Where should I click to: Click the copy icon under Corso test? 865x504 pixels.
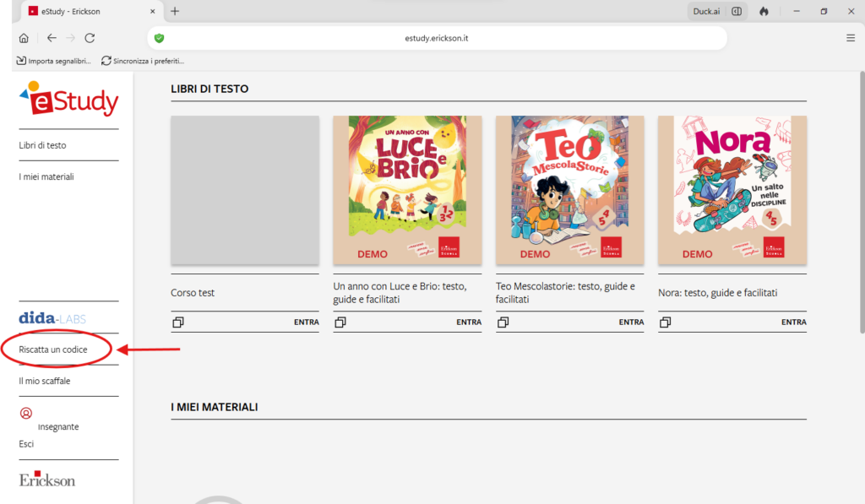[177, 322]
